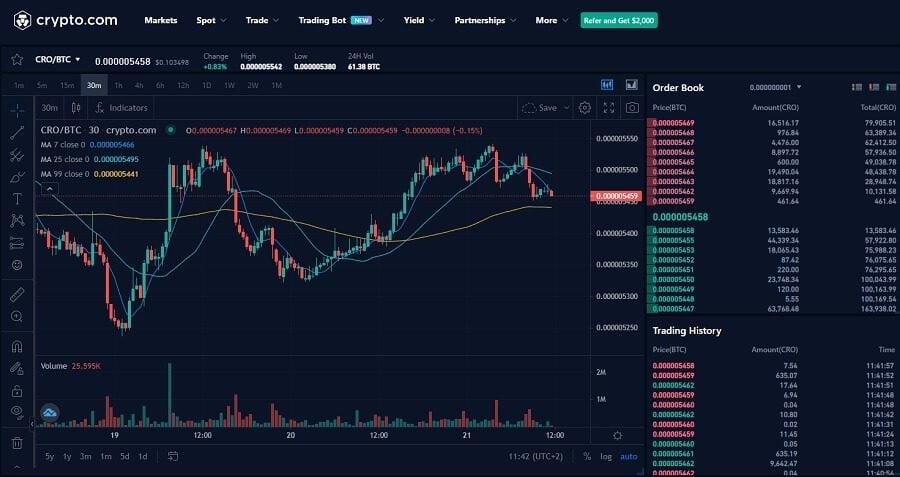Set chart range to 3m
The width and height of the screenshot is (900, 477).
(86, 456)
